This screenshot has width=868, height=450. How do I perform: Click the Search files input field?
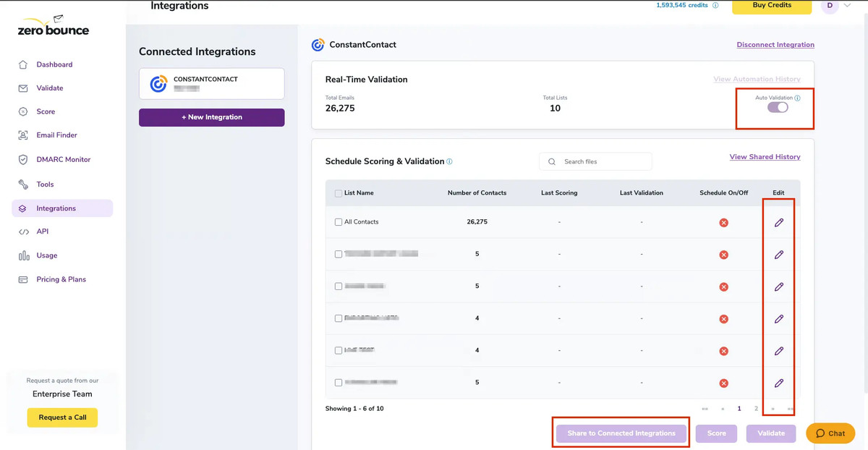click(x=595, y=161)
